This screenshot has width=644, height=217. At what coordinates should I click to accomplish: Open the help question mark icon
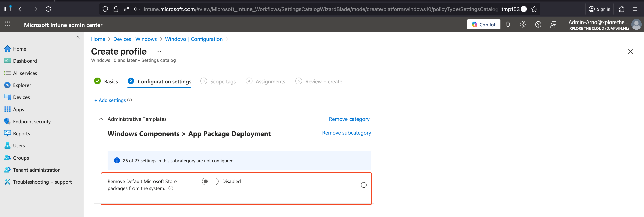point(538,24)
